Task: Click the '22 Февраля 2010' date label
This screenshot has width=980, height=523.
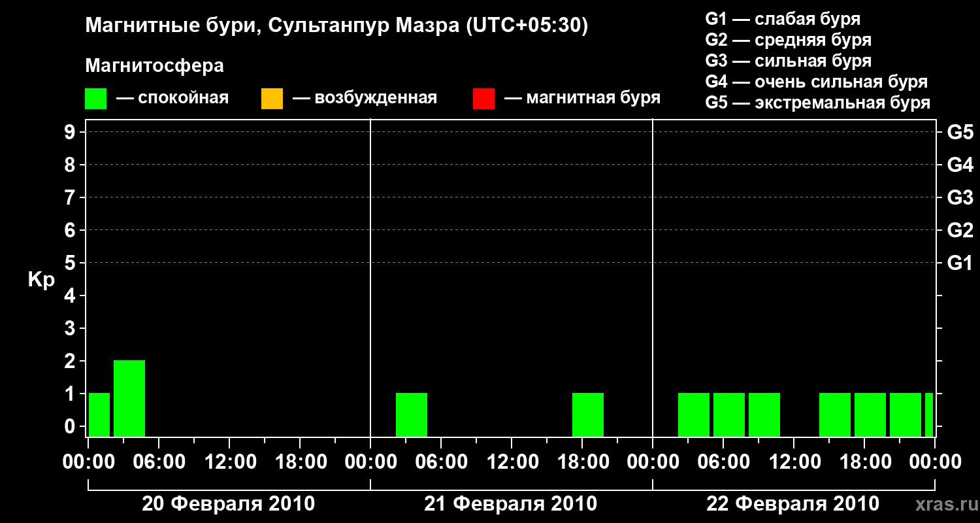Action: pyautogui.click(x=793, y=504)
